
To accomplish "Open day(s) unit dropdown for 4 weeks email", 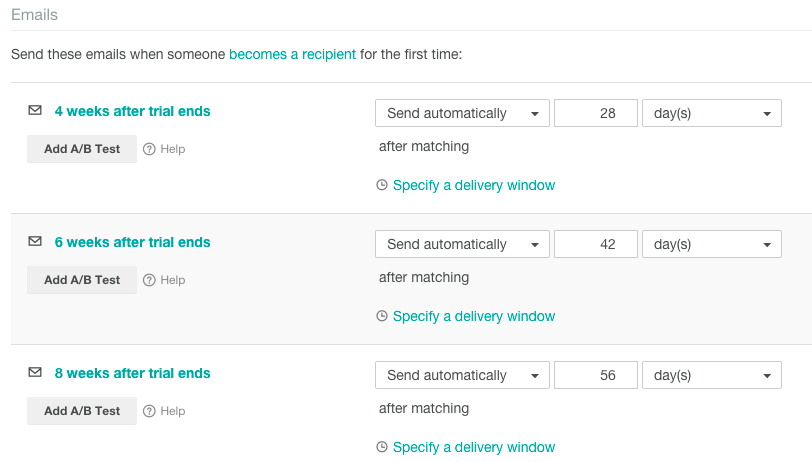I will click(x=712, y=113).
